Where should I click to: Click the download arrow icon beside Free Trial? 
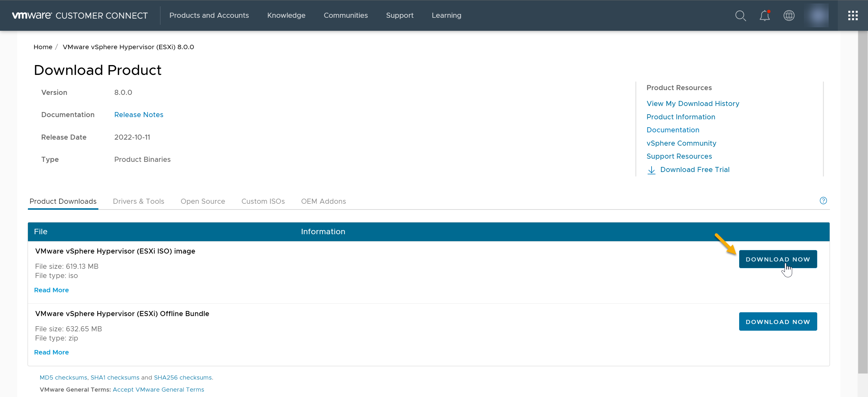click(651, 170)
